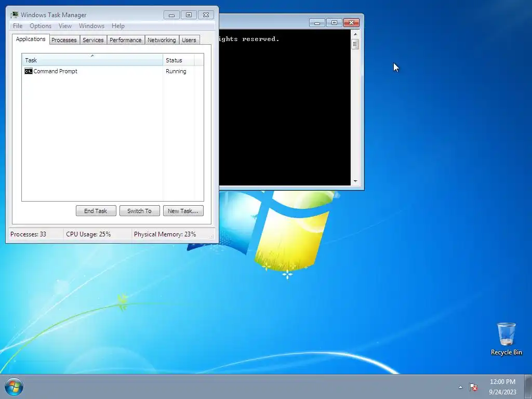The width and height of the screenshot is (532, 399).
Task: Click the New Task... button
Action: tap(183, 211)
